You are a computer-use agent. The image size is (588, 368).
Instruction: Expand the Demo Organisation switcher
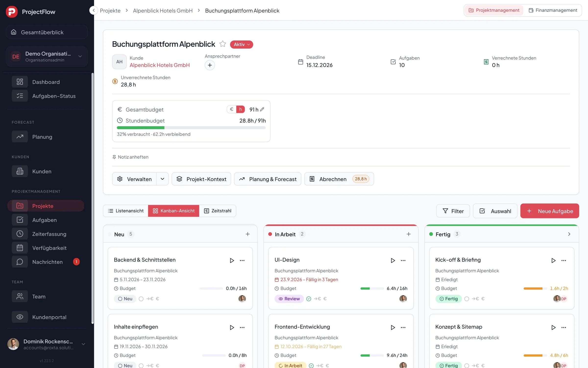47,56
